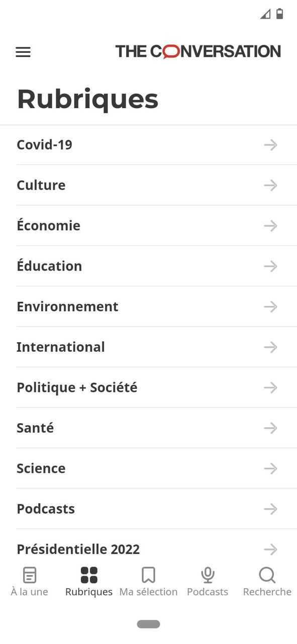
Task: Open Ma sélection bookmarks icon
Action: coord(148,574)
